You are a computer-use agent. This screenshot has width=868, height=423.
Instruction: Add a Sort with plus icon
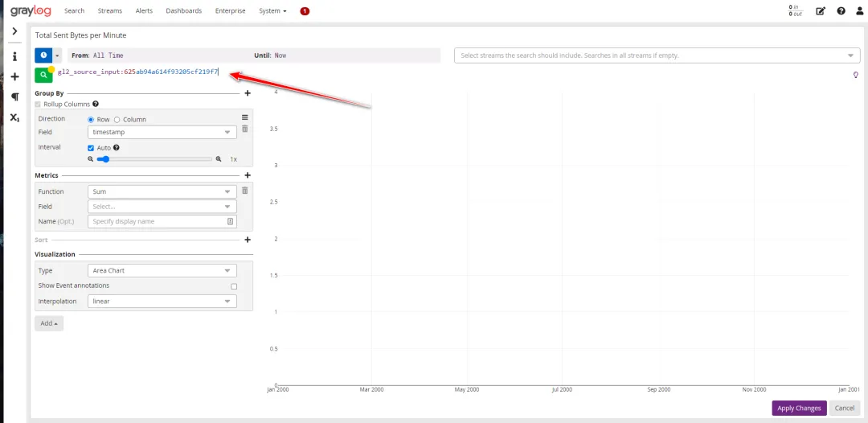[x=248, y=240]
